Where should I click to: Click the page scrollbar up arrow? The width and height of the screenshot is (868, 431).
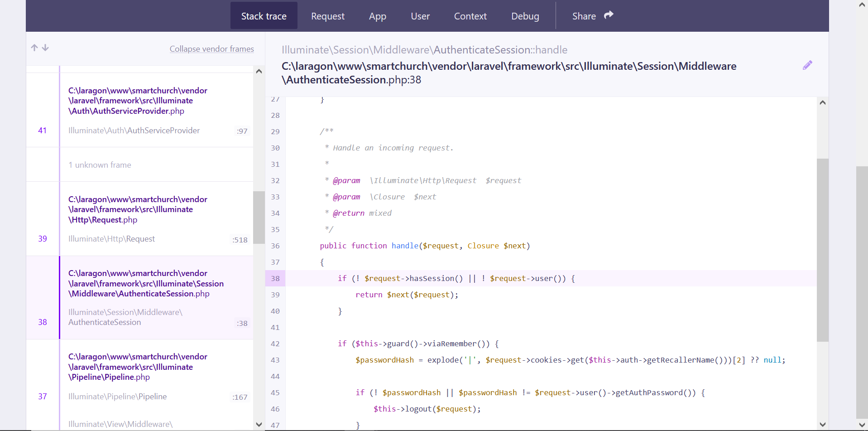[862, 5]
